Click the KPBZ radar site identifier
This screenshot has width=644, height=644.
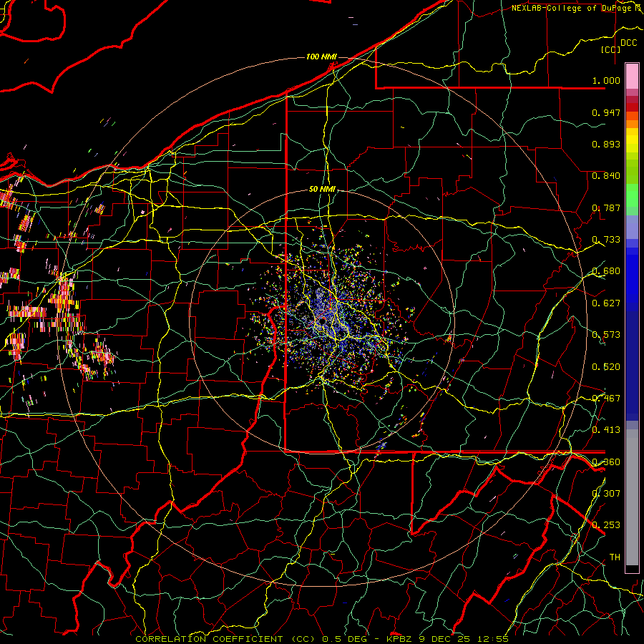399,639
